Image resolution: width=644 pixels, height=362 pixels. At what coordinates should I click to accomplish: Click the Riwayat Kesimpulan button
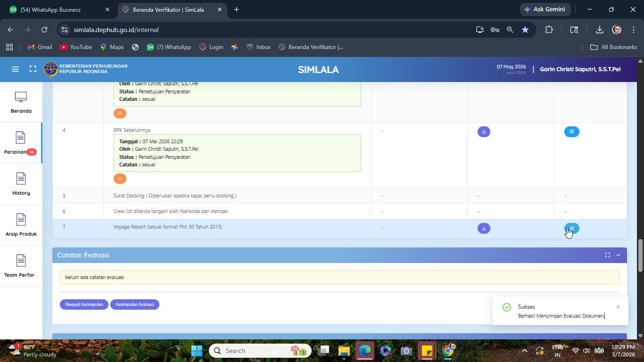(84, 304)
